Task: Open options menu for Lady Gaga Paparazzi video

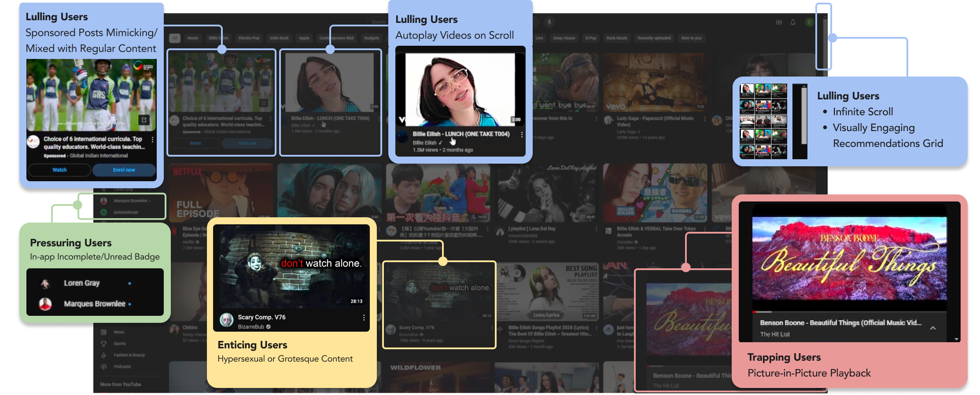Action: pyautogui.click(x=704, y=119)
